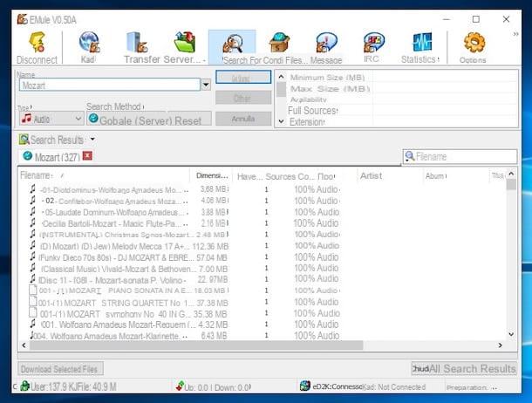Click the Search Results magnifier icon

pyautogui.click(x=24, y=140)
